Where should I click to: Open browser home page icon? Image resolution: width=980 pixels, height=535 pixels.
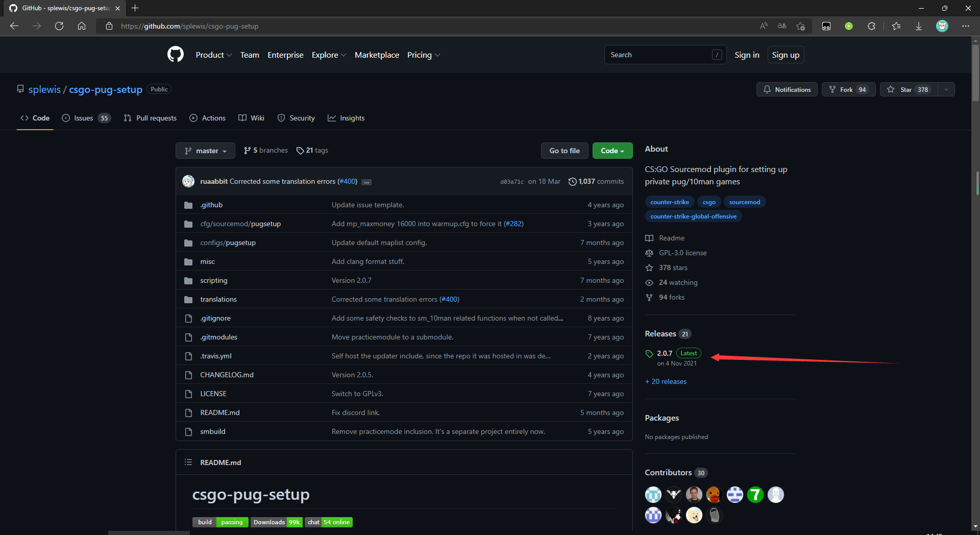(82, 26)
